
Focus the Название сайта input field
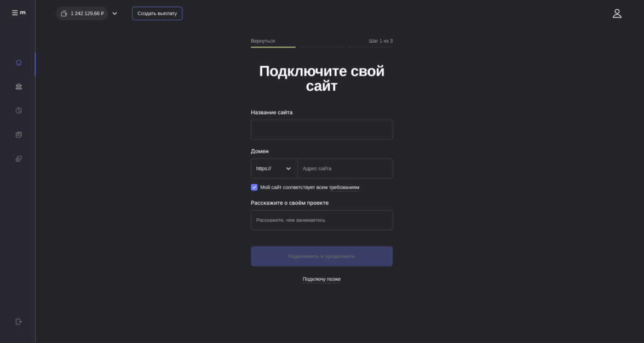[321, 130]
